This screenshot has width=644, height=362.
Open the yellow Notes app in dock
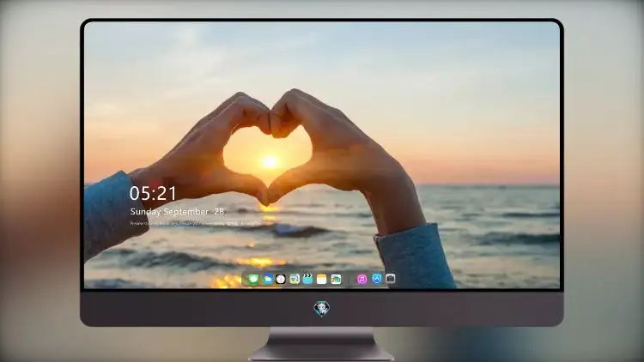(322, 279)
